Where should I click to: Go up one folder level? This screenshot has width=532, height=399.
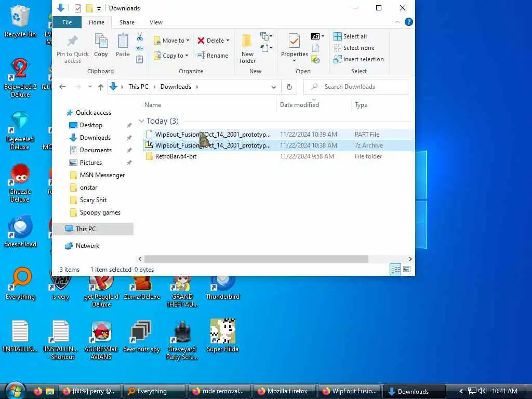point(101,87)
